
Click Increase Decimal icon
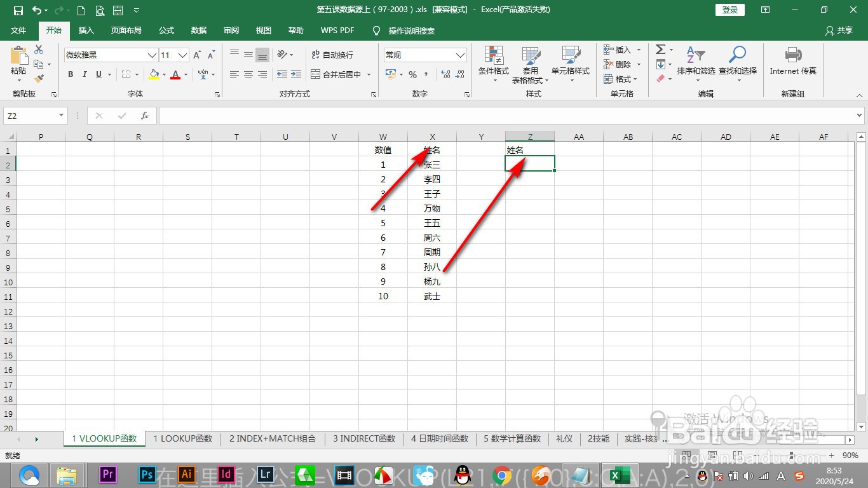[x=445, y=74]
